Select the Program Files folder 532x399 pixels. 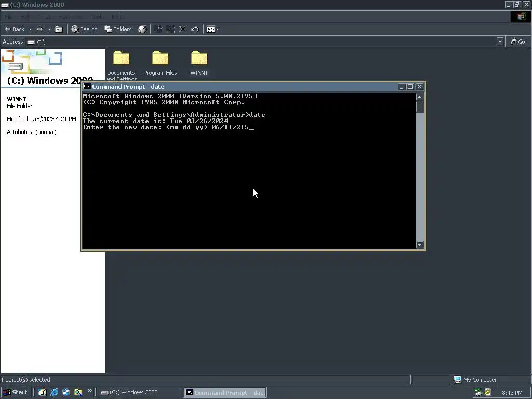point(160,64)
